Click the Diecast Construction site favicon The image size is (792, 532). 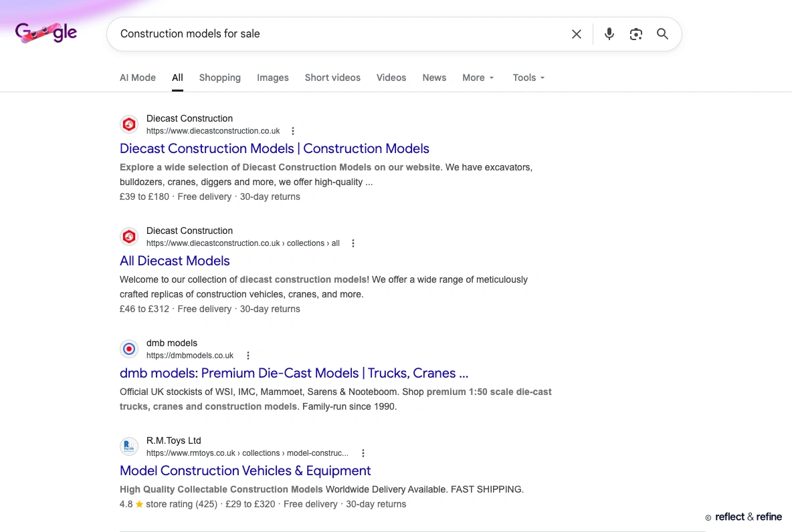[x=129, y=124]
